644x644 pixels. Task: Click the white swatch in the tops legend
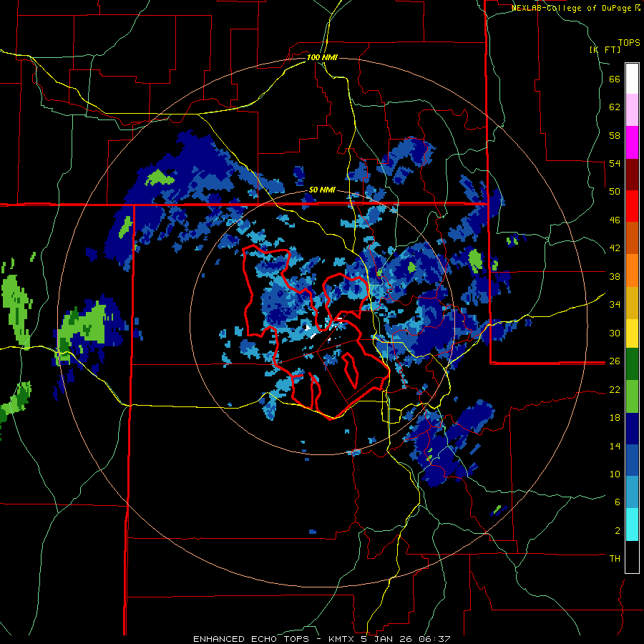[632, 79]
